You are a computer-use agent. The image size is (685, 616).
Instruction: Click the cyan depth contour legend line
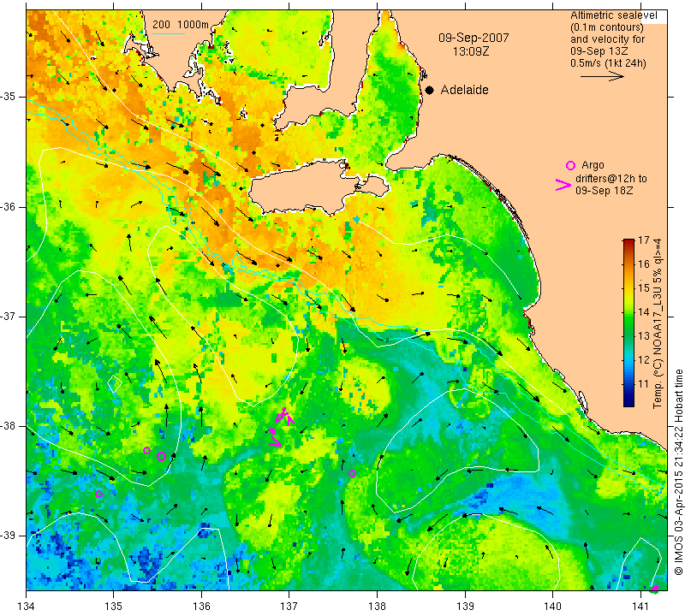[169, 33]
